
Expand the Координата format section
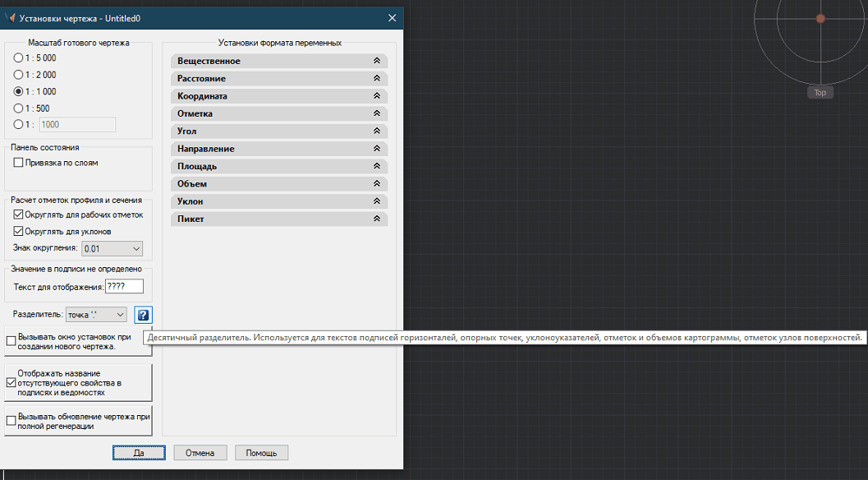coord(279,96)
